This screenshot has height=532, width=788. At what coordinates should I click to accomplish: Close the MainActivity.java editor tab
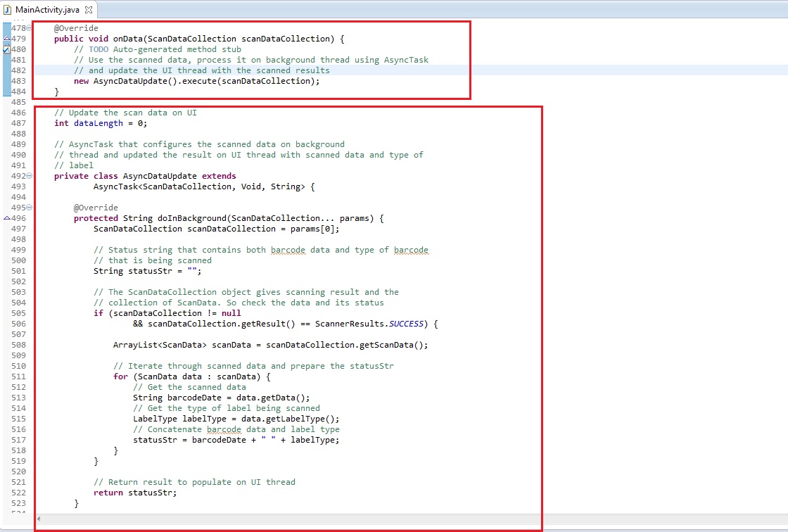89,11
